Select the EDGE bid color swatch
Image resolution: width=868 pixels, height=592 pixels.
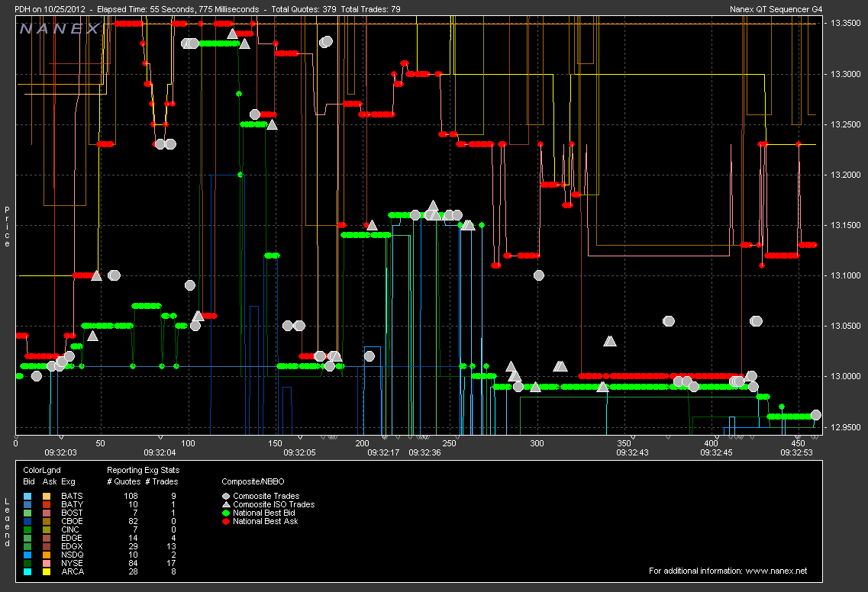coord(28,538)
